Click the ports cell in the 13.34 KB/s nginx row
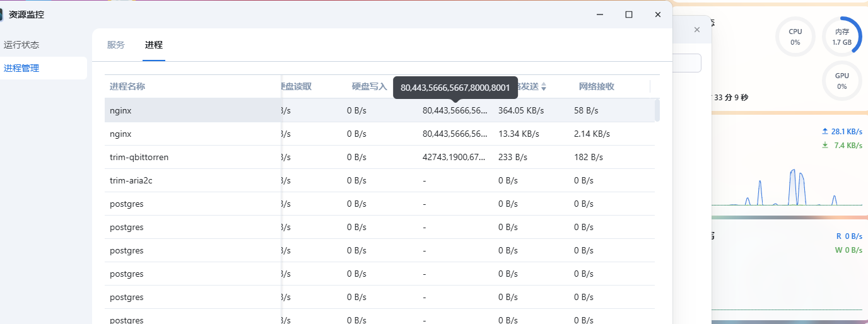868x324 pixels. coord(455,134)
